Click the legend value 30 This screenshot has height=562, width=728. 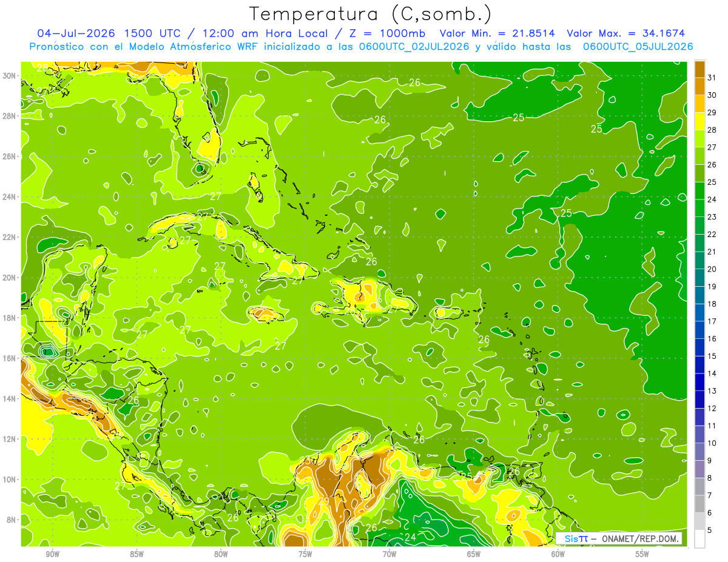(x=712, y=95)
